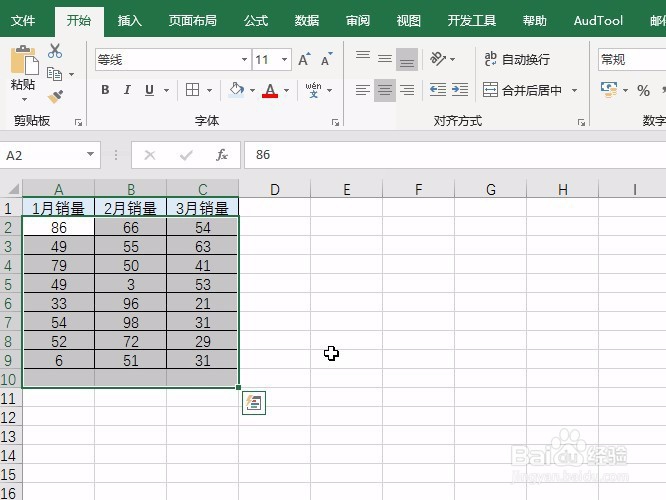Switch to the 数据 tab
The height and width of the screenshot is (500, 666).
coord(307,20)
